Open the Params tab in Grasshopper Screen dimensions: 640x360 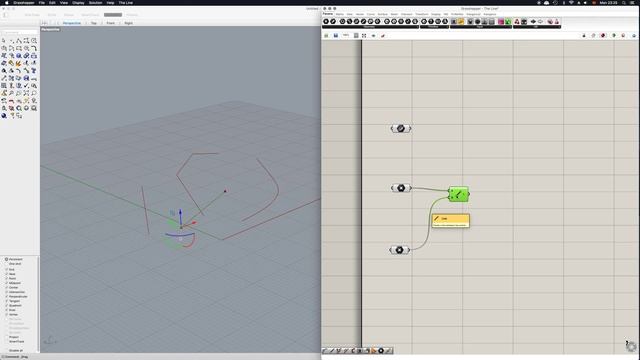[x=328, y=14]
